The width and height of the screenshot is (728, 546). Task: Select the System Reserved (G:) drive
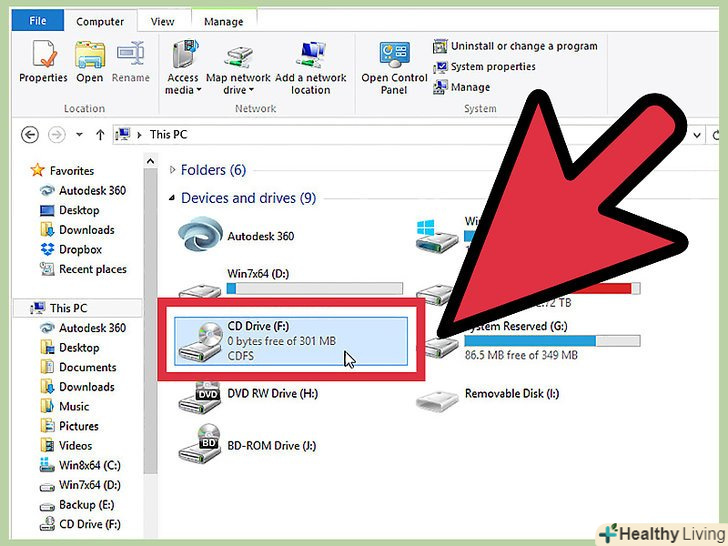click(533, 341)
